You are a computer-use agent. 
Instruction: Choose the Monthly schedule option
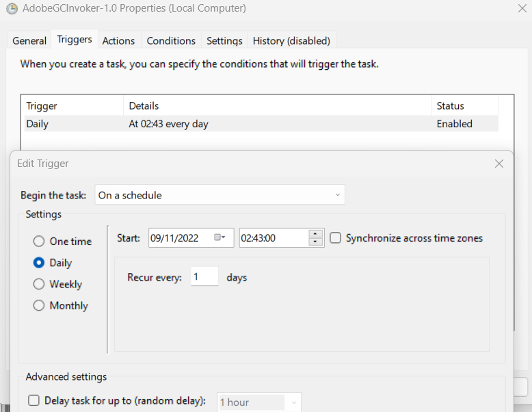pos(39,306)
